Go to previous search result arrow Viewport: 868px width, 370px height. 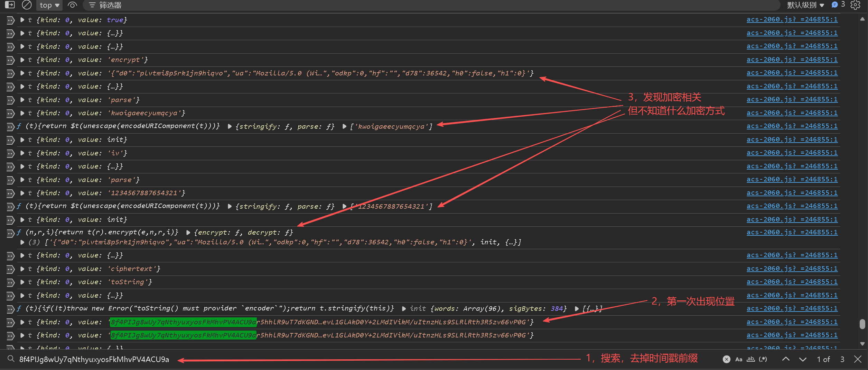[786, 359]
